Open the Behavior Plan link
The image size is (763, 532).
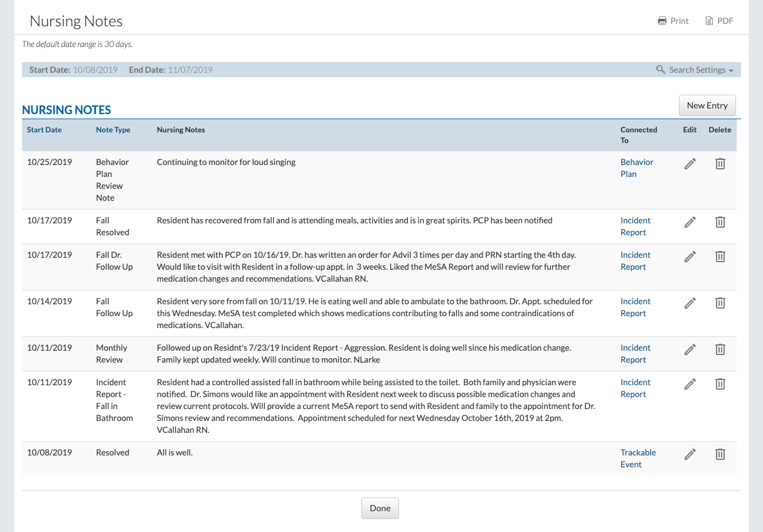coord(636,168)
